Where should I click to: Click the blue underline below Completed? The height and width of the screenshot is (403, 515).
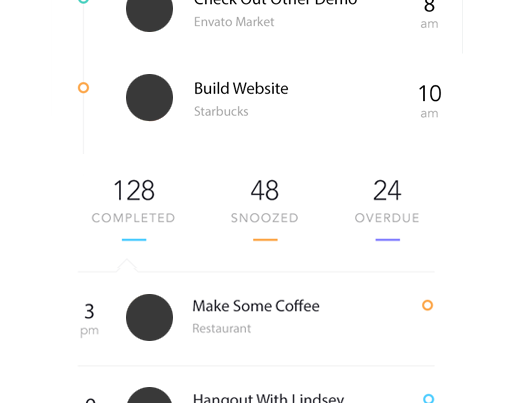pyautogui.click(x=134, y=240)
